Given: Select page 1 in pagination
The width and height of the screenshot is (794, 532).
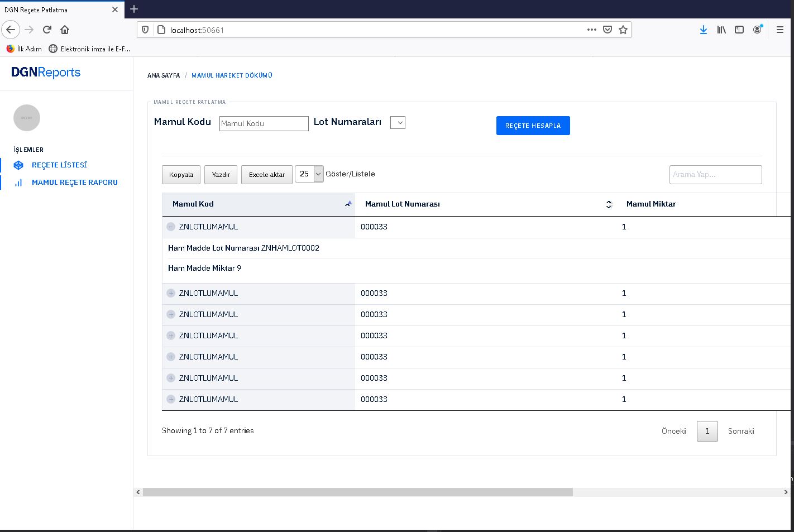Looking at the screenshot, I should pyautogui.click(x=707, y=431).
